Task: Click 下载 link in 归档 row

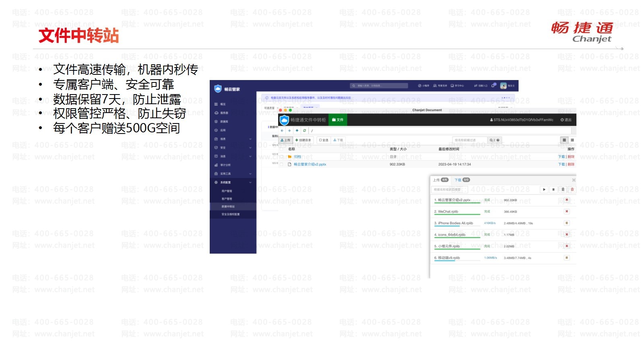Action: [561, 157]
